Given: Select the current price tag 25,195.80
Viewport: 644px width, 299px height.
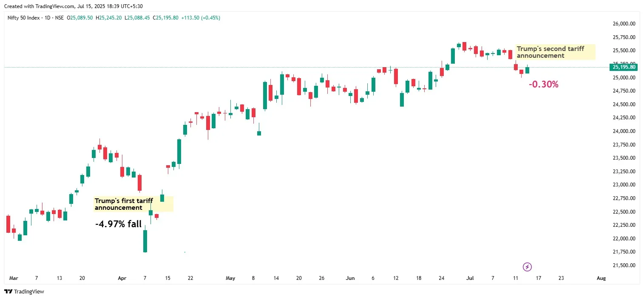Looking at the screenshot, I should tap(624, 67).
